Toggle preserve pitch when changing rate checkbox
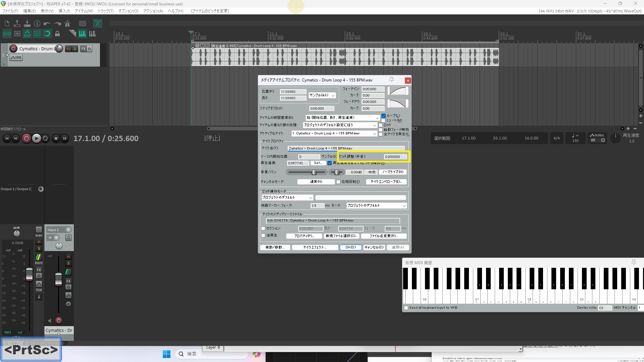644x362 pixels. pyautogui.click(x=330, y=163)
